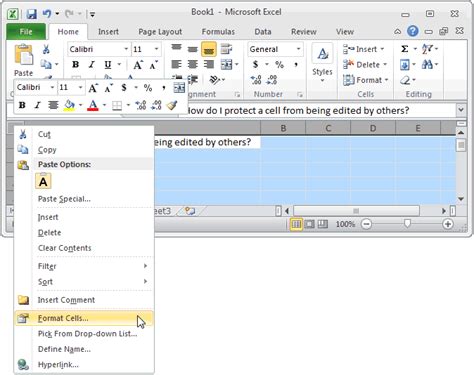
Task: Open ribbon Font name Calibri dropdown
Action: pyautogui.click(x=126, y=49)
